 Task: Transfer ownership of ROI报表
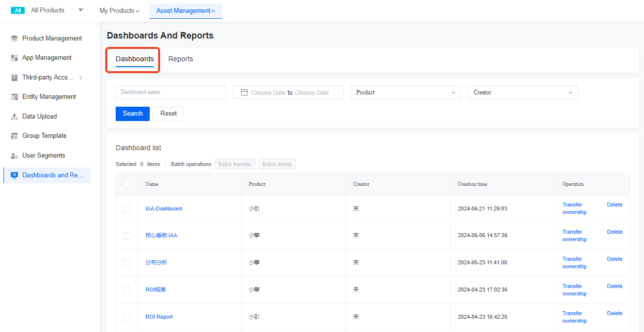point(574,290)
